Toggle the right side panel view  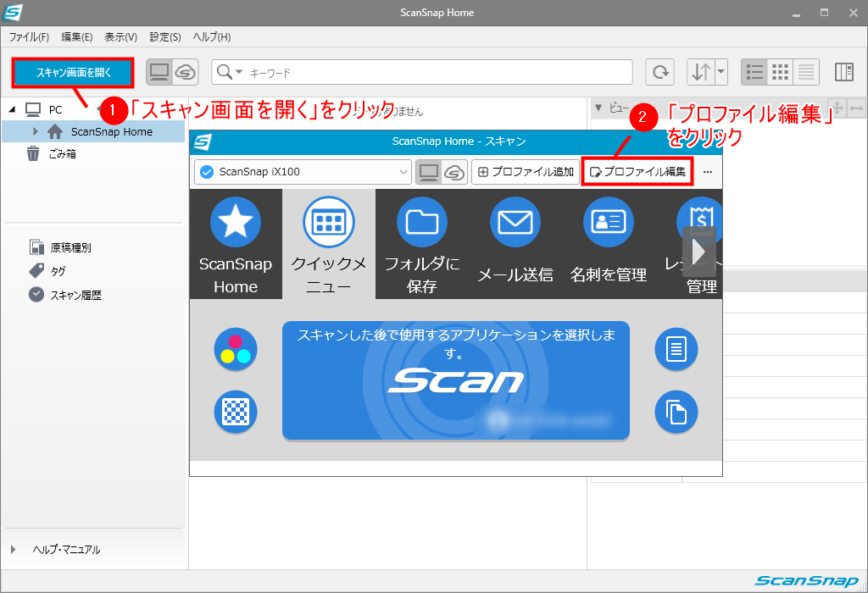(844, 72)
